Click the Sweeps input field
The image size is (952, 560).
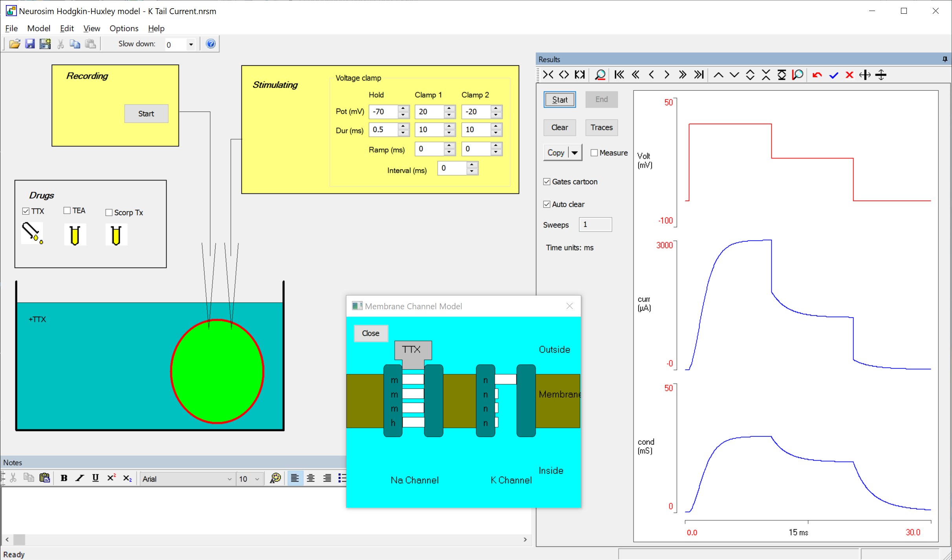coord(595,224)
